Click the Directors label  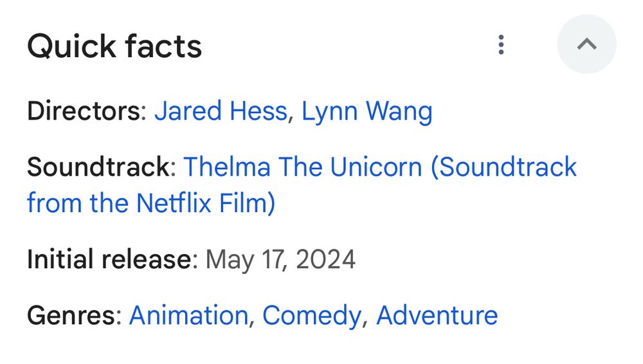87,111
